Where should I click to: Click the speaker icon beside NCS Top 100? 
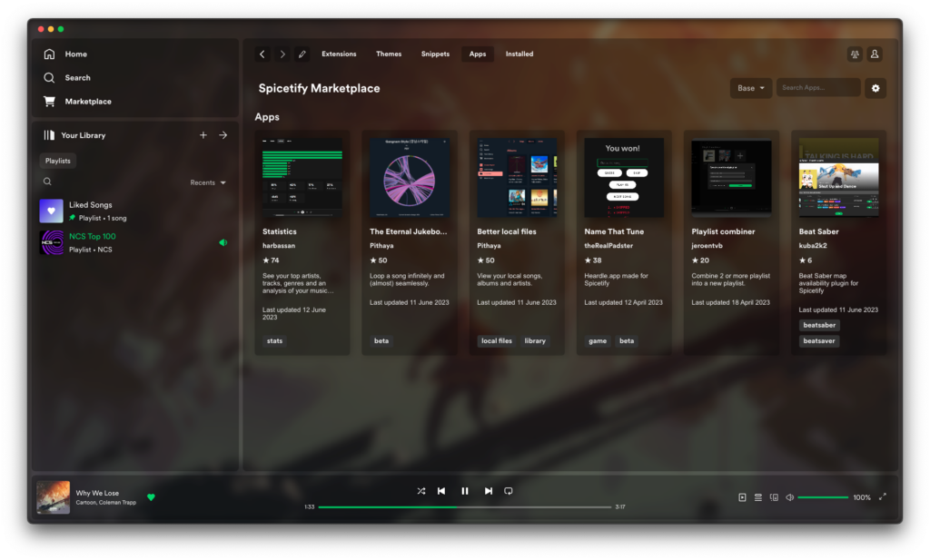[223, 242]
